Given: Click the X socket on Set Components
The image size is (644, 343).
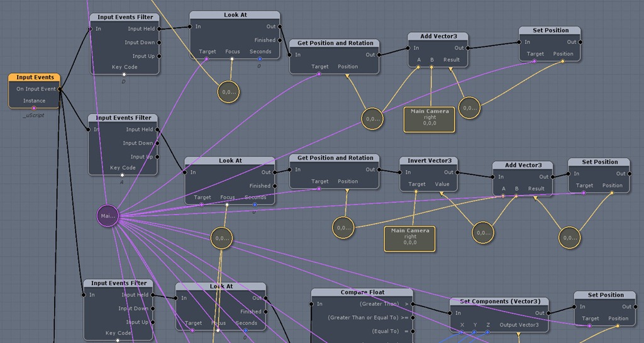Looking at the screenshot, I should 462,332.
